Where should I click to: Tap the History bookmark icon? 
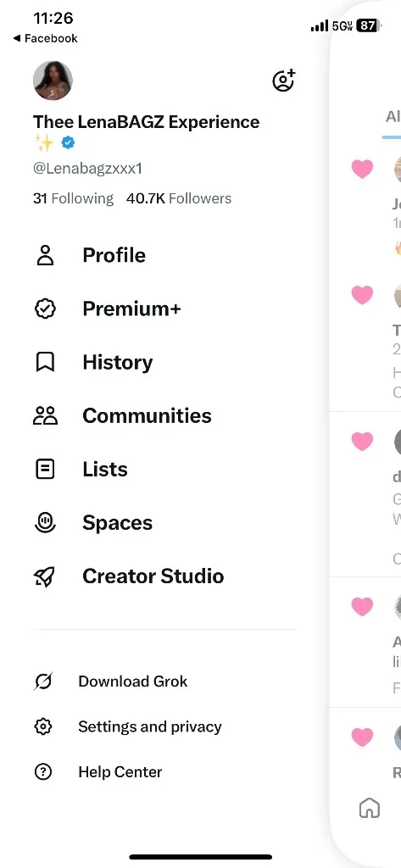coord(45,363)
